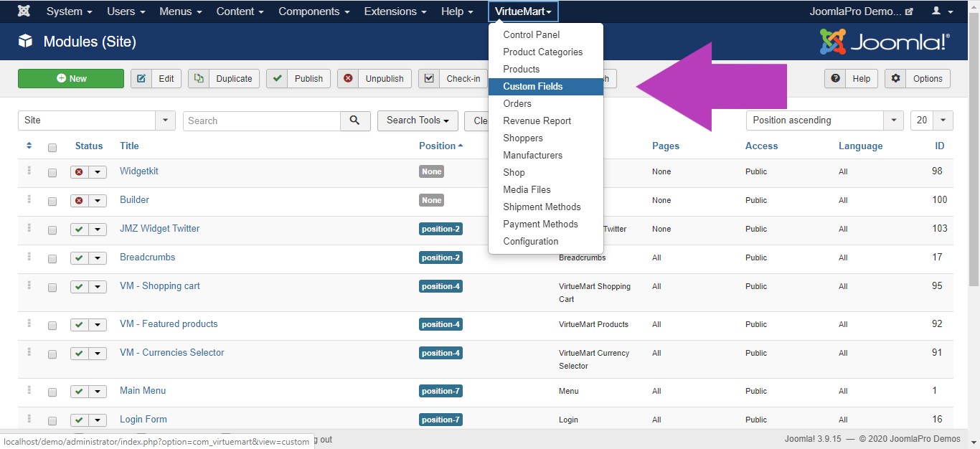Click the search magnifier icon button
Screen dimensions: 980x449
pos(355,120)
